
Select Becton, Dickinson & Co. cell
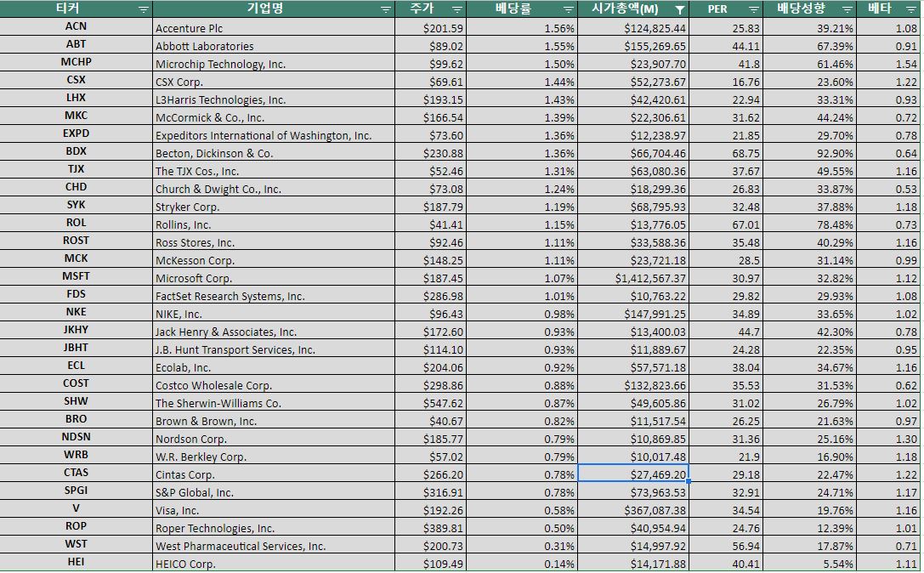point(274,152)
